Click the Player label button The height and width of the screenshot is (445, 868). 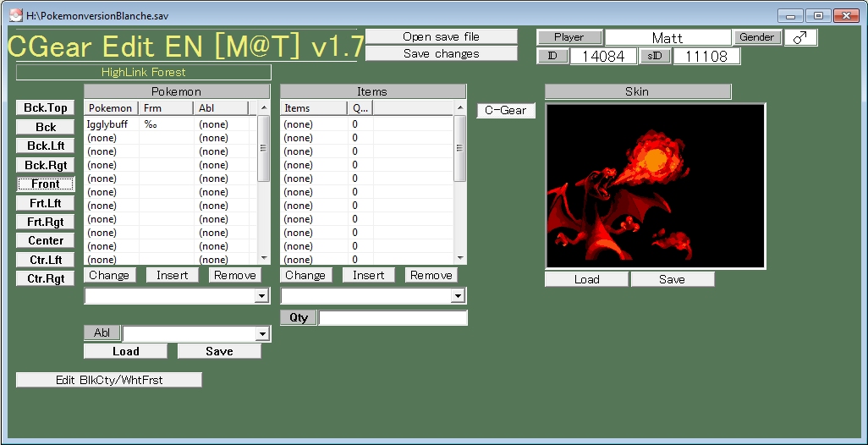coord(569,37)
